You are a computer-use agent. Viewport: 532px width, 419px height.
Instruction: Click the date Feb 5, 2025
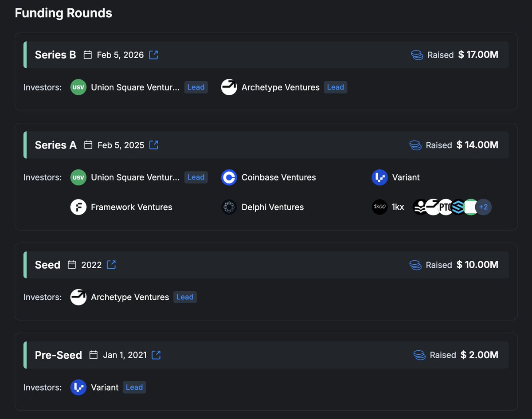coord(121,145)
